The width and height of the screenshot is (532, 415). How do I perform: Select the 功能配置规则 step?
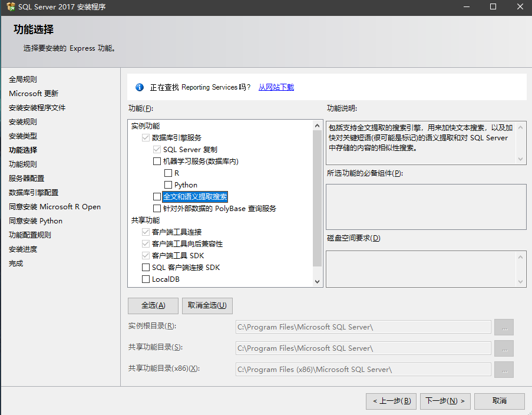coord(30,235)
